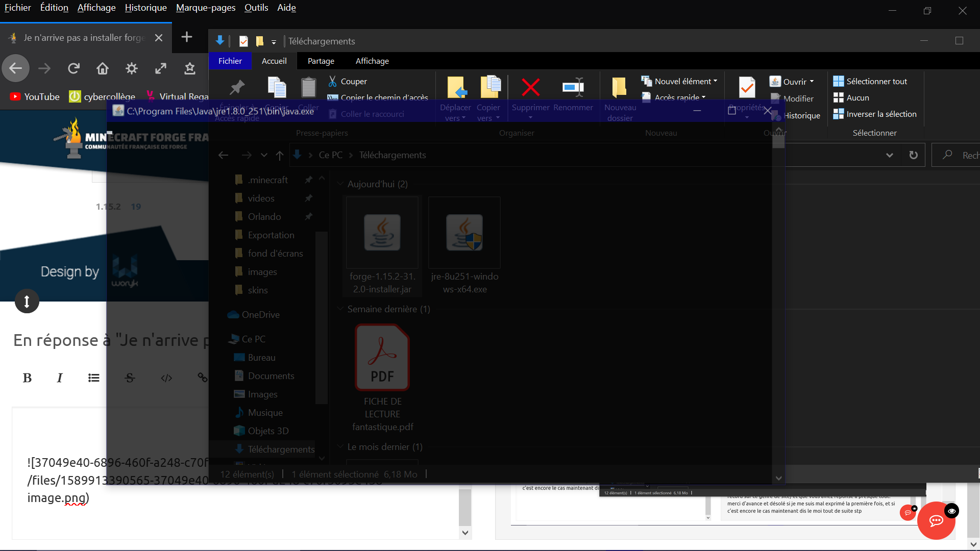Reload the browser page
This screenshot has height=551, width=980.
73,68
